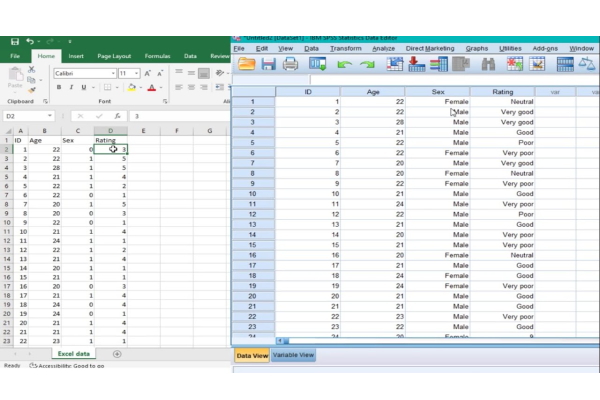The image size is (600, 400).
Task: Save SPSS dataset with disk icon
Action: coord(268,64)
